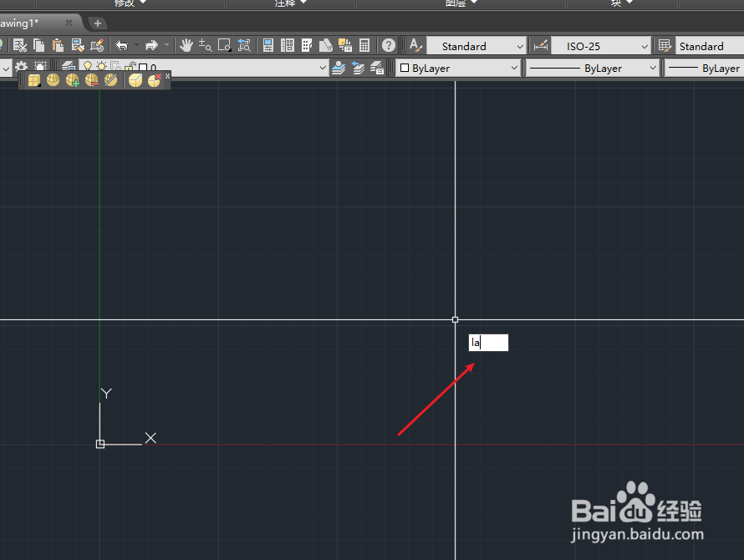Screen dimensions: 744x560
Task: Select the Box solid tool
Action: (33, 80)
